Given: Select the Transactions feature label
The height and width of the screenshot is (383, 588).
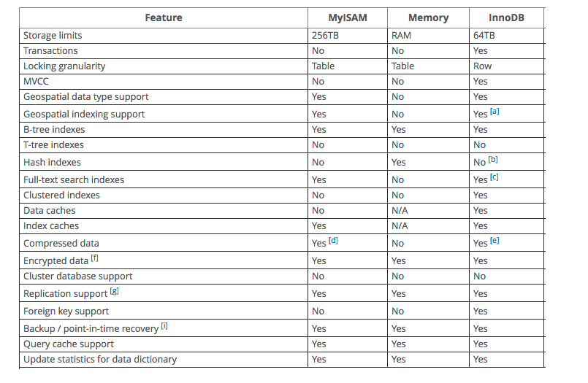Looking at the screenshot, I should coord(50,50).
